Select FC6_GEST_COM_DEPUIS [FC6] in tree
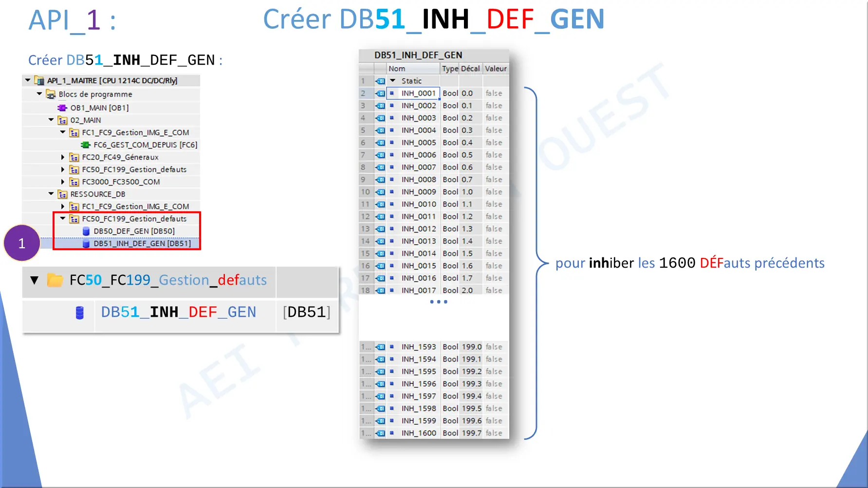The image size is (868, 488). [x=145, y=145]
